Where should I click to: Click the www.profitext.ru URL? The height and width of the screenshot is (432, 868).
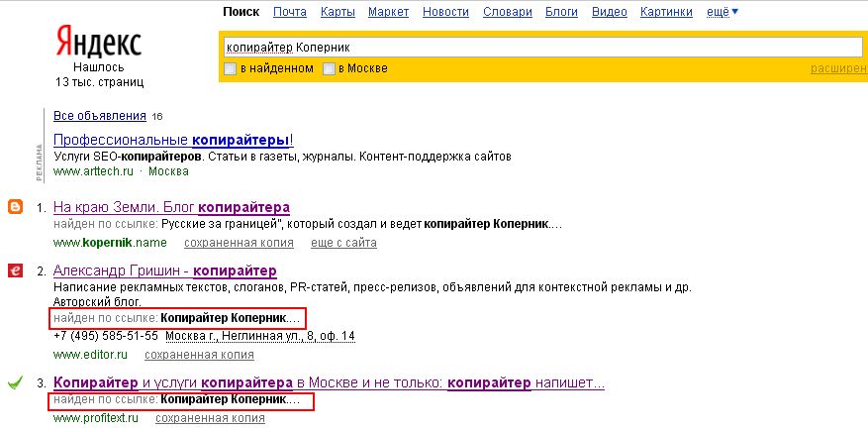pyautogui.click(x=96, y=418)
